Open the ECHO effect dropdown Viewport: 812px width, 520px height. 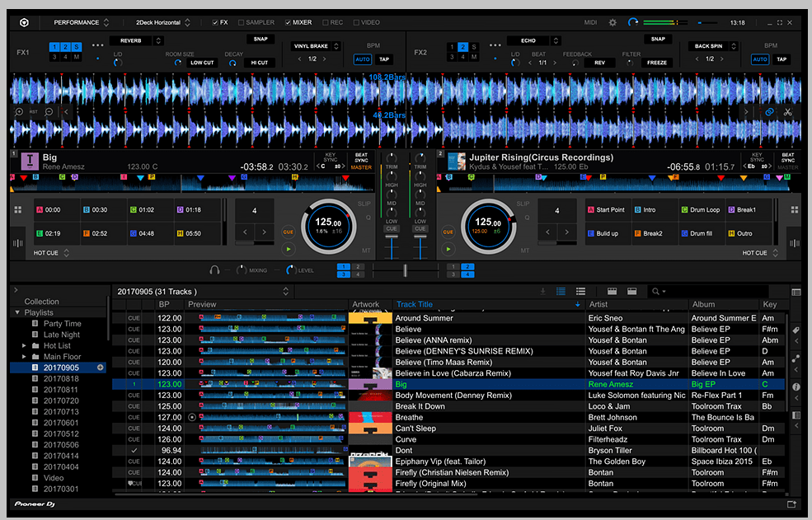[x=534, y=40]
